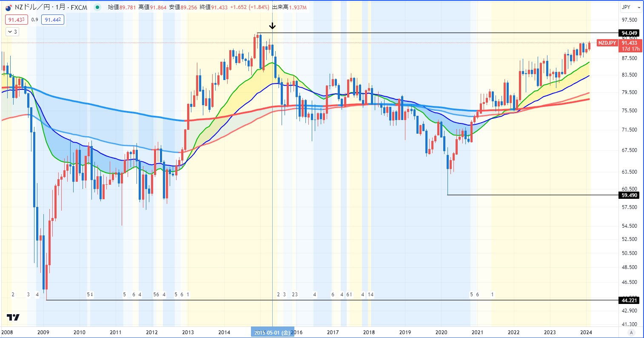
Task: Click the 2023 label on time axis
Action: [x=550, y=332]
